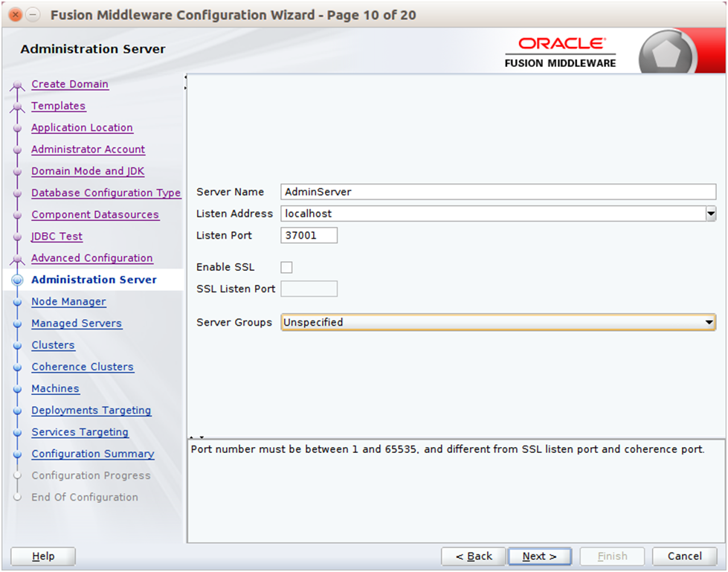Collapse the message pane splitter arrows
Screen dimensions: 728x572
pyautogui.click(x=196, y=437)
